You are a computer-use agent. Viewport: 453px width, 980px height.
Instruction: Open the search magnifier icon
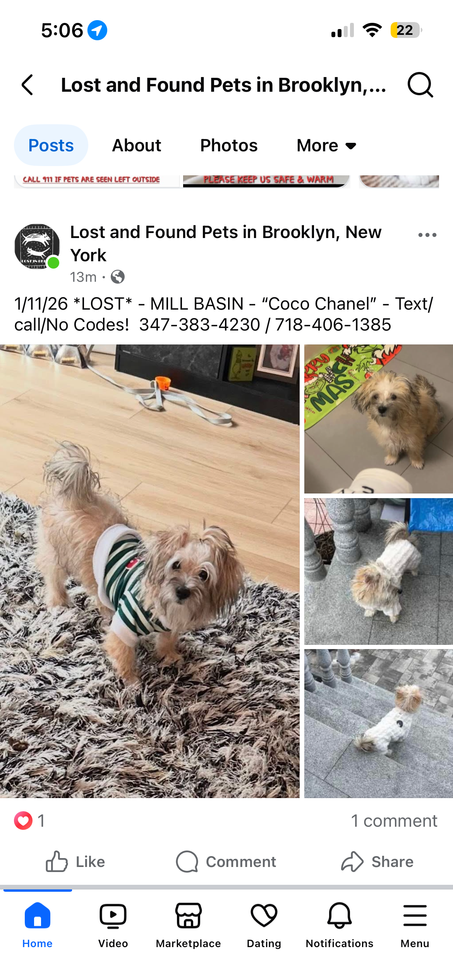pos(420,85)
